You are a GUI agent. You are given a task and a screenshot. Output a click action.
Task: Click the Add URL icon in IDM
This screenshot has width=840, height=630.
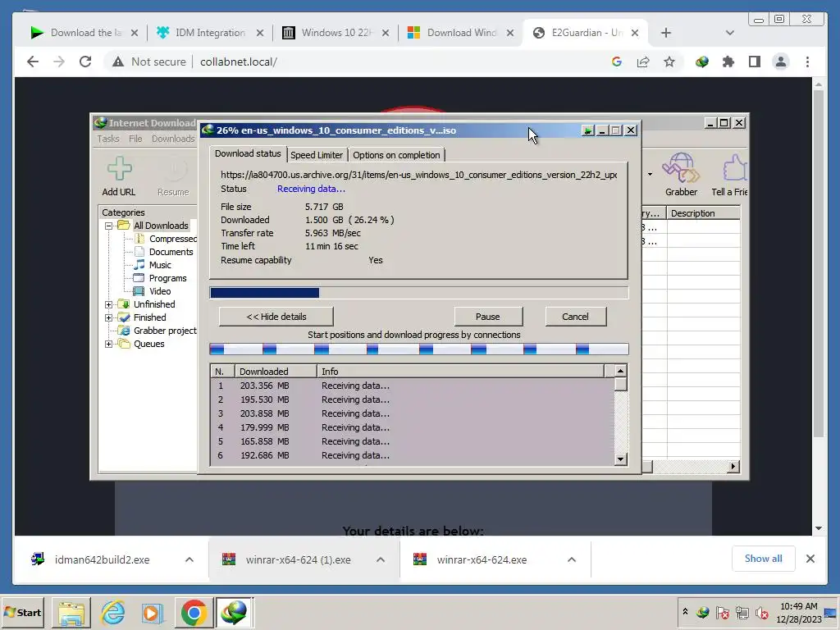119,169
